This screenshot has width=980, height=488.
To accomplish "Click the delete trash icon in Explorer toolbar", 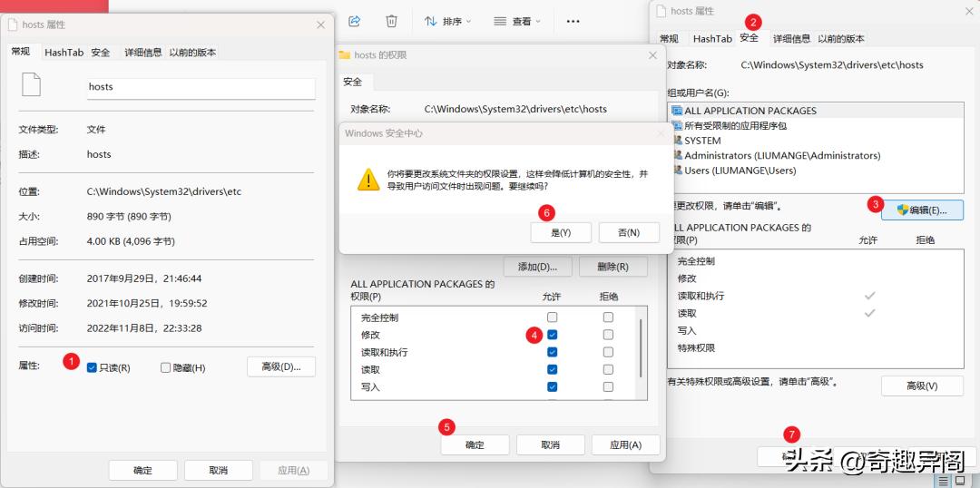I will (x=391, y=21).
